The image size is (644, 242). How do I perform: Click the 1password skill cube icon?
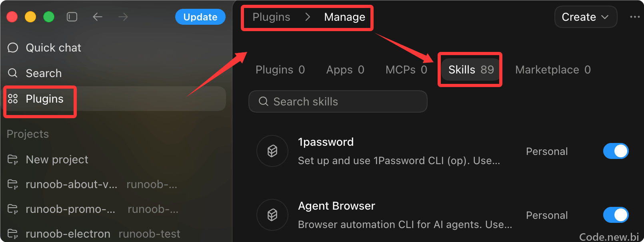(272, 151)
